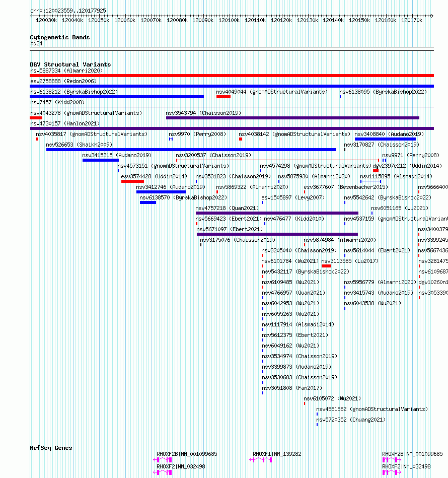
Task: Open nsv4049044 (gnomADStructuralVariants) label
Action: click(272, 92)
